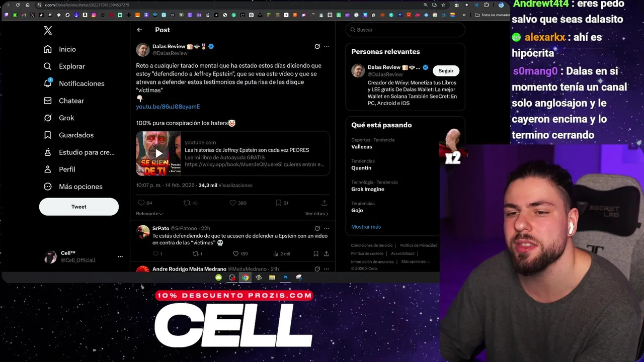Open Photoshop in the dock

pos(285,278)
